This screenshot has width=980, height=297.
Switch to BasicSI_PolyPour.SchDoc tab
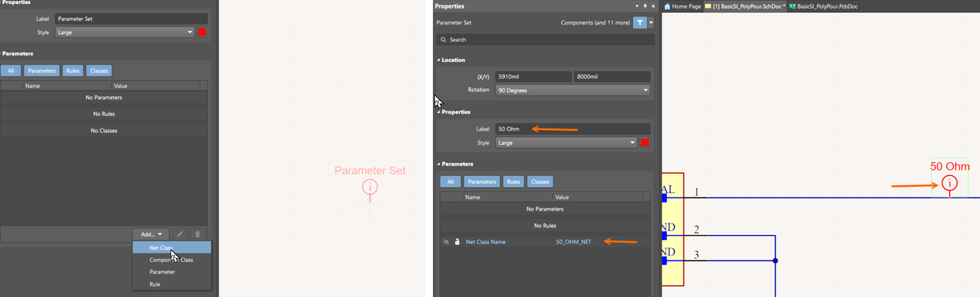point(745,6)
